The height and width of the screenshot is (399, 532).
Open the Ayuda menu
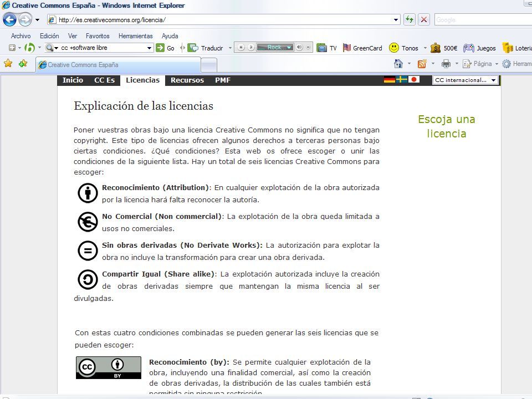(x=170, y=36)
